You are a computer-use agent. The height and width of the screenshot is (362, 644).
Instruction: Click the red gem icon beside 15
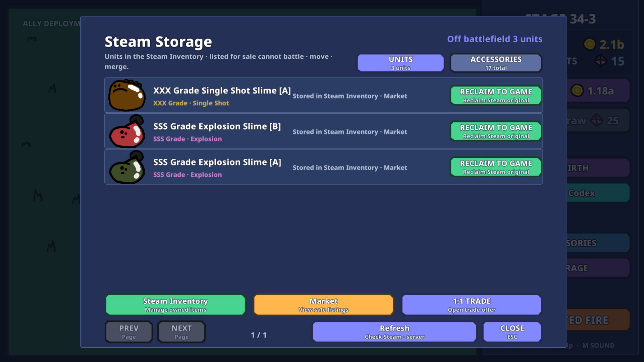point(600,61)
